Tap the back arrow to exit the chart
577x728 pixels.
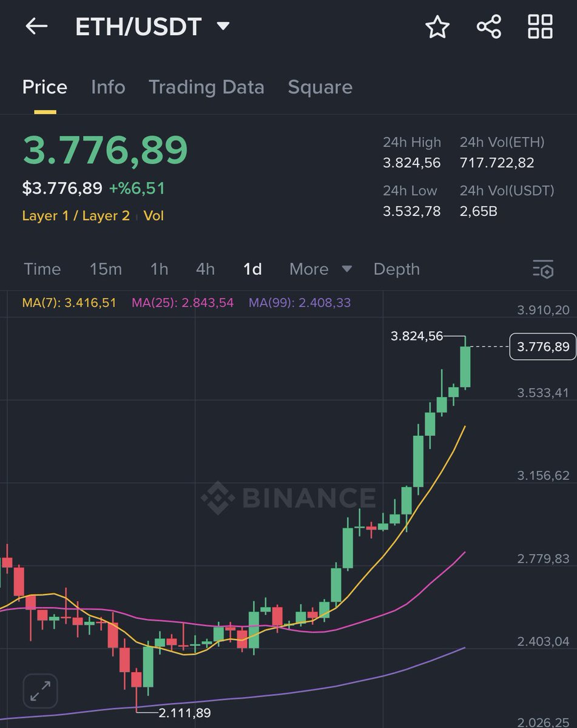[x=36, y=26]
